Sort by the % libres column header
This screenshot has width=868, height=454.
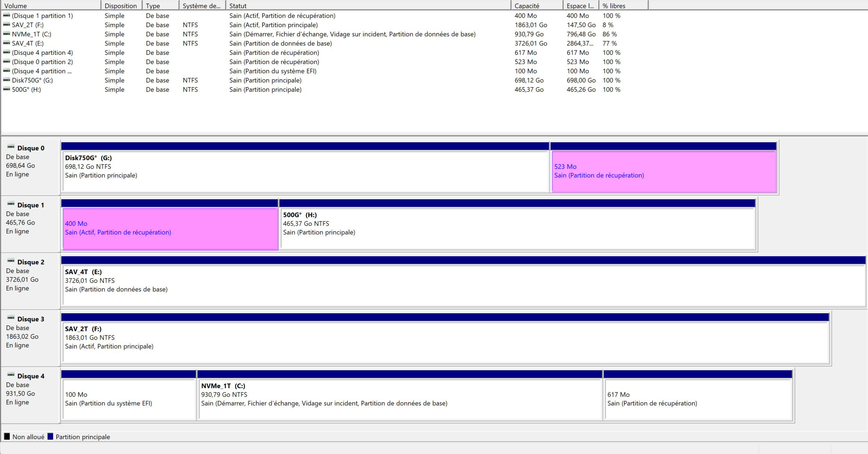(623, 6)
